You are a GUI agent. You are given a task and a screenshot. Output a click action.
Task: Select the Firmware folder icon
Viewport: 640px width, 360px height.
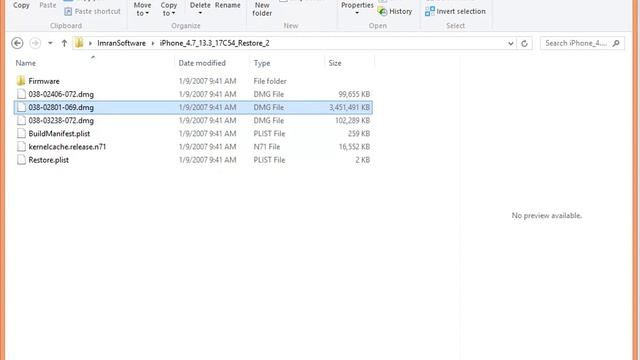coord(21,81)
